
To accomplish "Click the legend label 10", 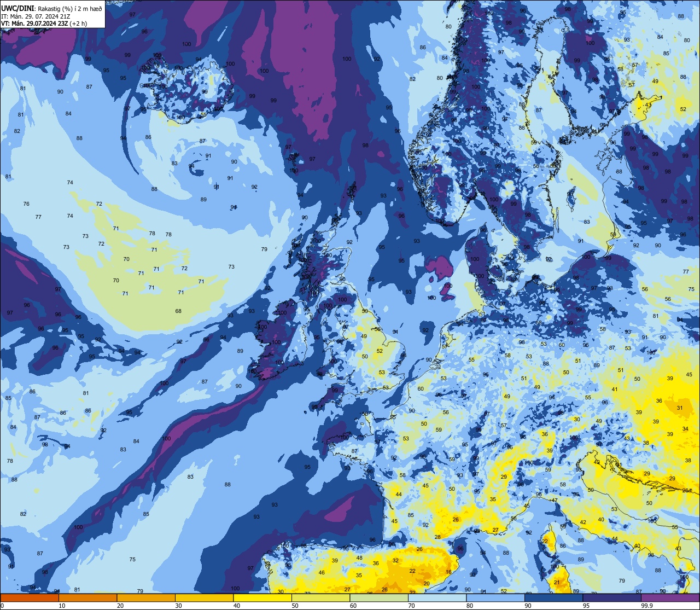I will pos(62,606).
